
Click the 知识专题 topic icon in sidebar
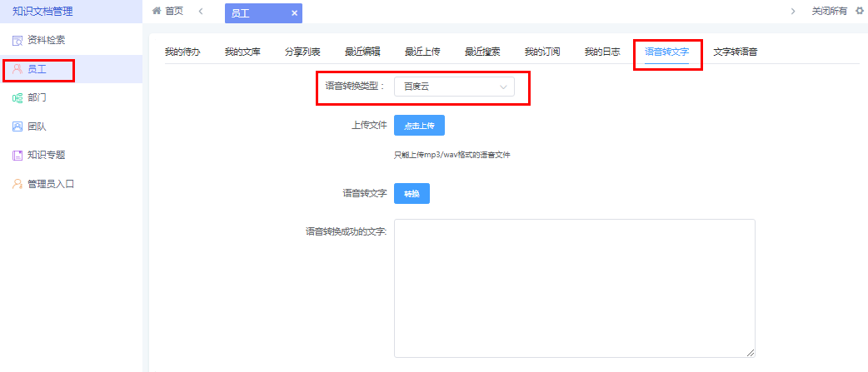coord(17,155)
